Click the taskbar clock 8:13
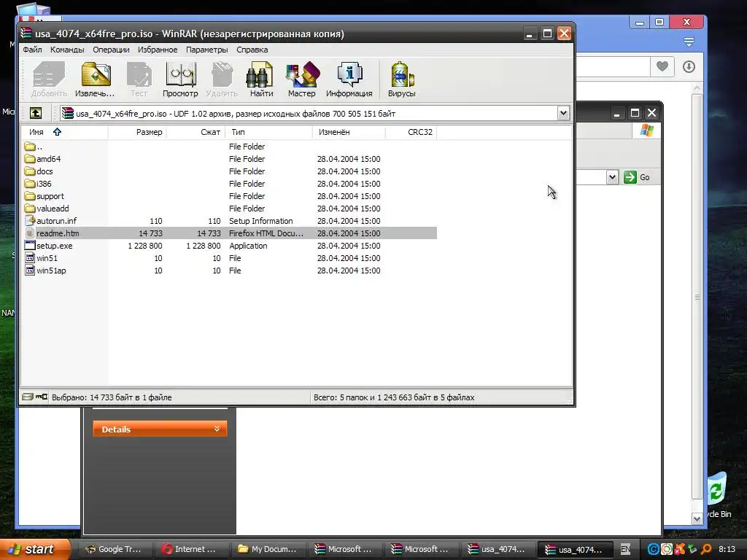 click(727, 549)
